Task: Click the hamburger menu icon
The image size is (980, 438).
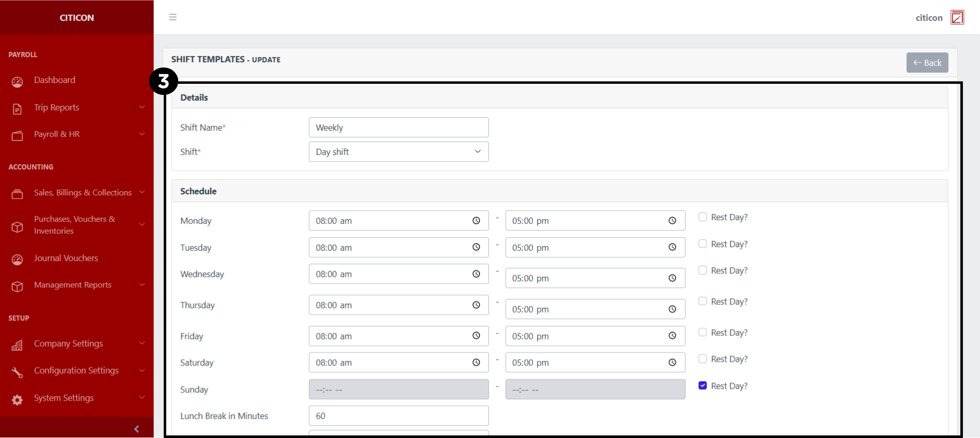Action: tap(173, 17)
